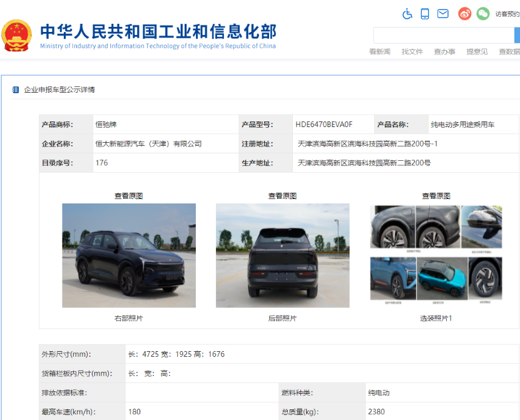Click the blue search button

pyautogui.click(x=517, y=35)
